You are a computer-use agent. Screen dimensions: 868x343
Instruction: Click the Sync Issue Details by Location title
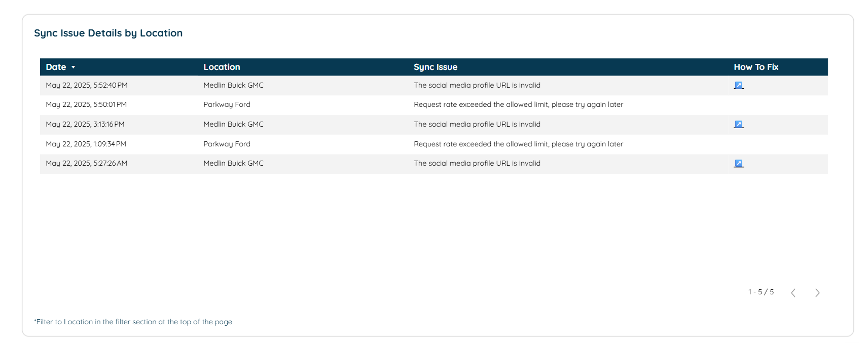tap(108, 33)
